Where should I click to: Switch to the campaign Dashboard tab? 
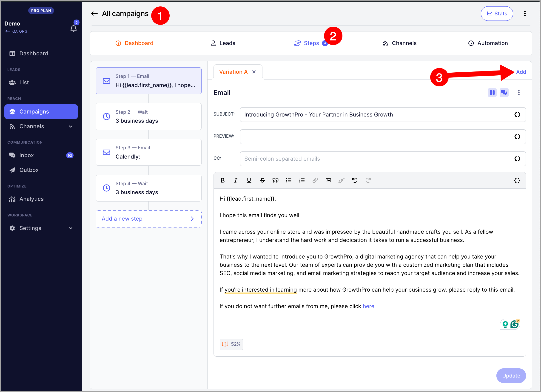134,43
